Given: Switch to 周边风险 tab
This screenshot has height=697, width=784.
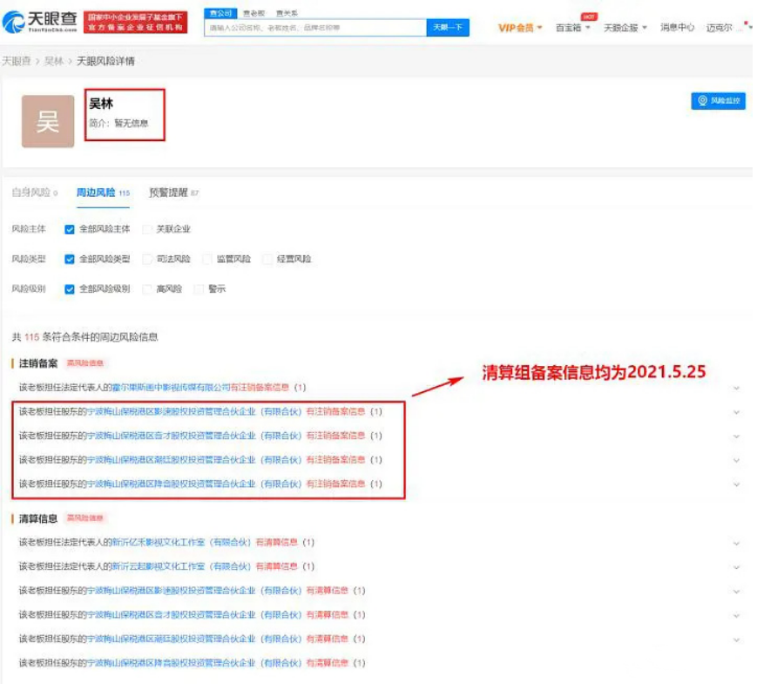Looking at the screenshot, I should (103, 193).
